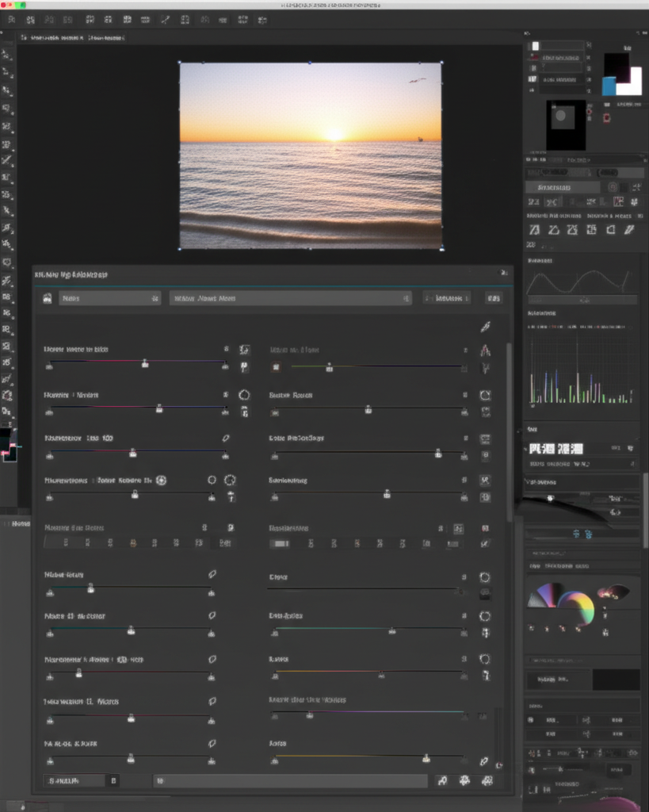The width and height of the screenshot is (649, 812).
Task: Click the red icon beside the layer mask thumbnail
Action: pos(606,118)
